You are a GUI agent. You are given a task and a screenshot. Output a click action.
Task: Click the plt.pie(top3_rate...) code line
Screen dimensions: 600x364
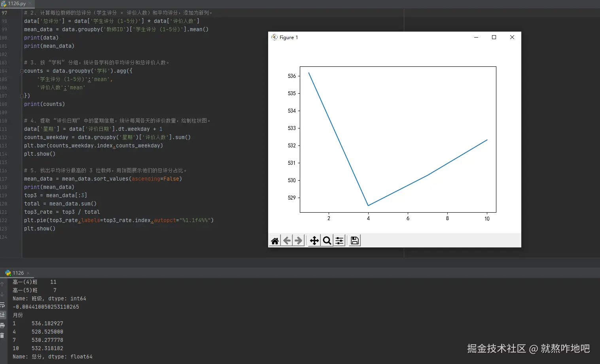click(119, 221)
